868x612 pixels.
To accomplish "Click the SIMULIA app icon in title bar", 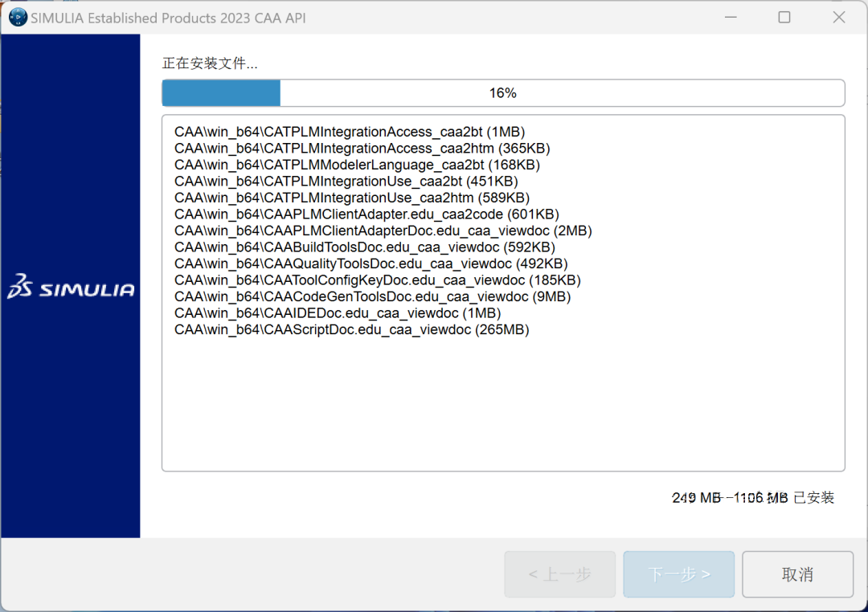I will (x=18, y=17).
